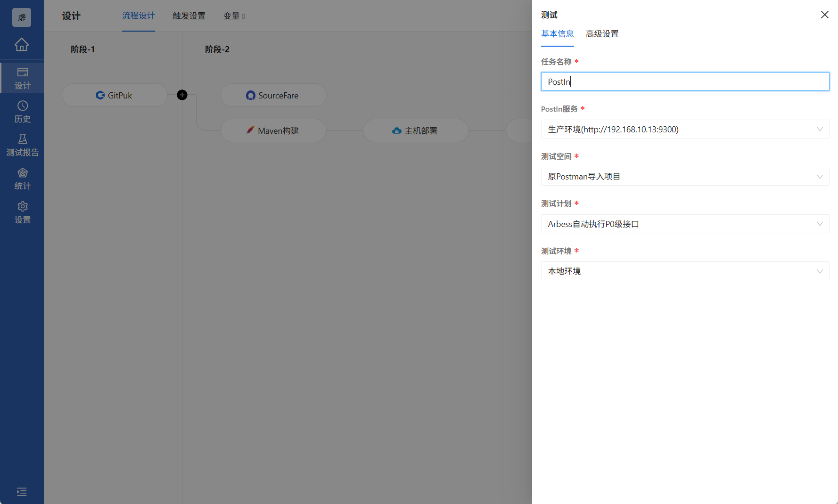Click the 测试空间 dropdown arrow
Image resolution: width=838 pixels, height=504 pixels.
pyautogui.click(x=820, y=177)
